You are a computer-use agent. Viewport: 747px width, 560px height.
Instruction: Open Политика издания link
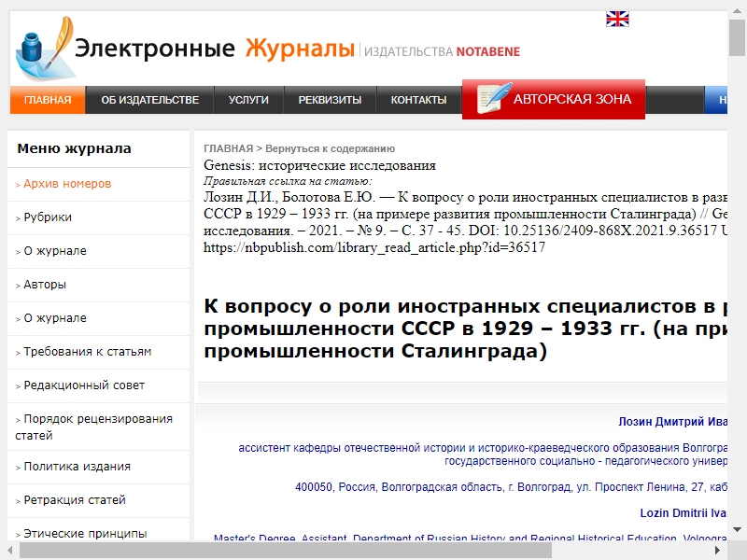pyautogui.click(x=78, y=467)
